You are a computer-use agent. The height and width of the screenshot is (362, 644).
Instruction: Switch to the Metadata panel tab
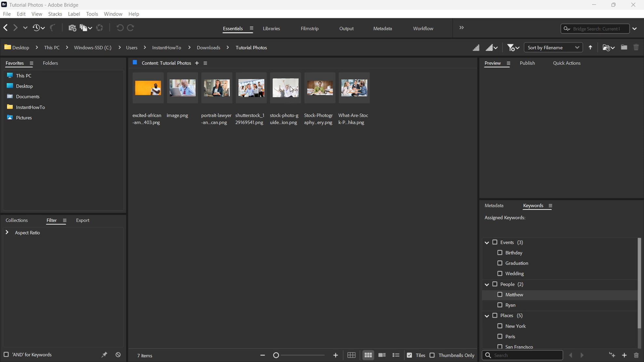tap(494, 206)
